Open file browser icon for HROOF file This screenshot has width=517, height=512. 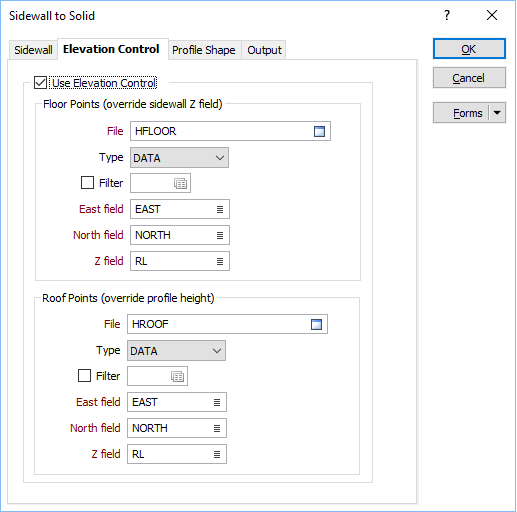[316, 324]
